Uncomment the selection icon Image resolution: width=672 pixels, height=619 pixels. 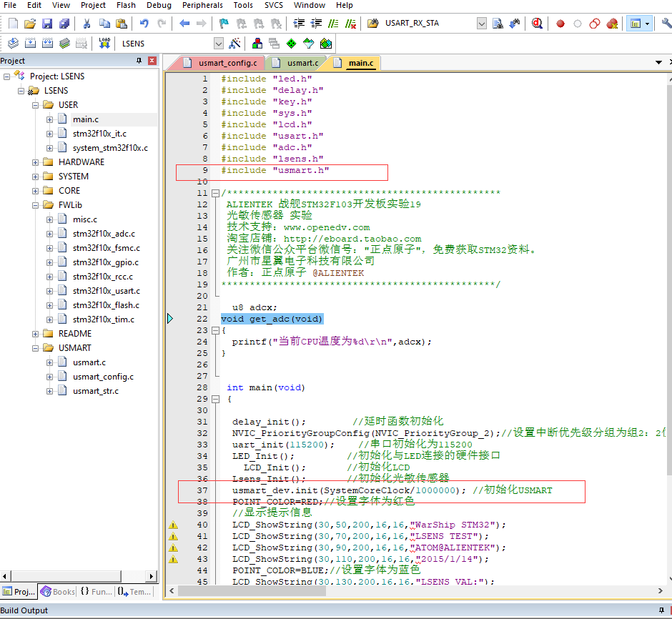(350, 24)
